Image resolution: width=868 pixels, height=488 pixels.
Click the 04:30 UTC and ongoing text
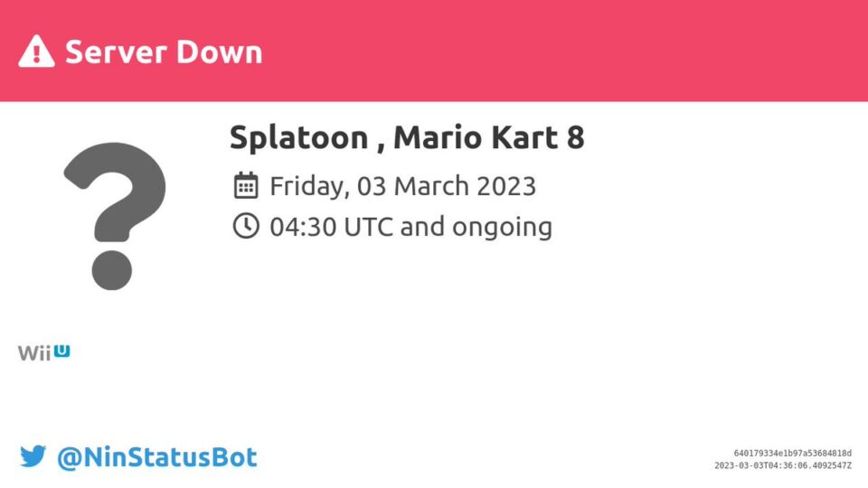click(x=411, y=227)
